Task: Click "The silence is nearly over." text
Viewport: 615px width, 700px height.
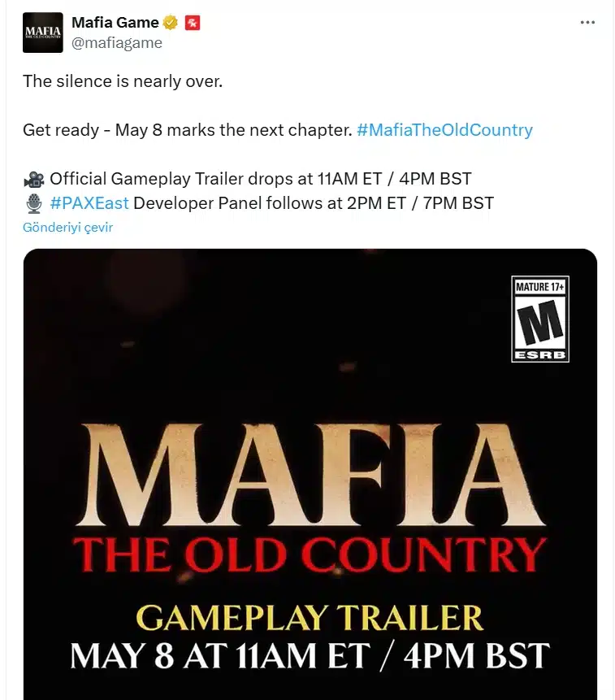Action: tap(122, 81)
